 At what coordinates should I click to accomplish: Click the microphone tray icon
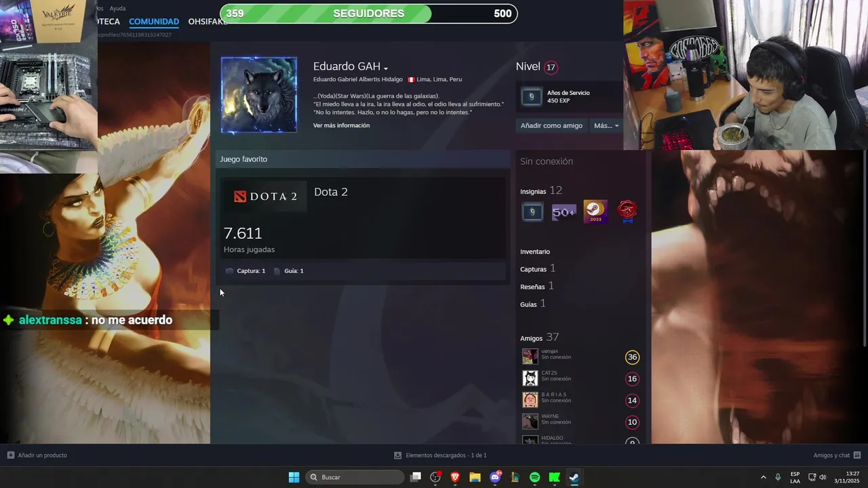[x=778, y=477]
